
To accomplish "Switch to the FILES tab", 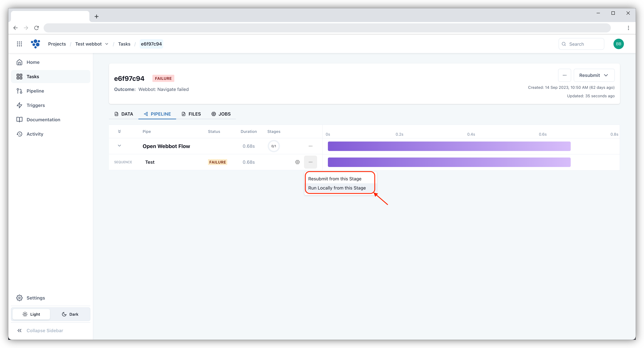I will tap(191, 114).
